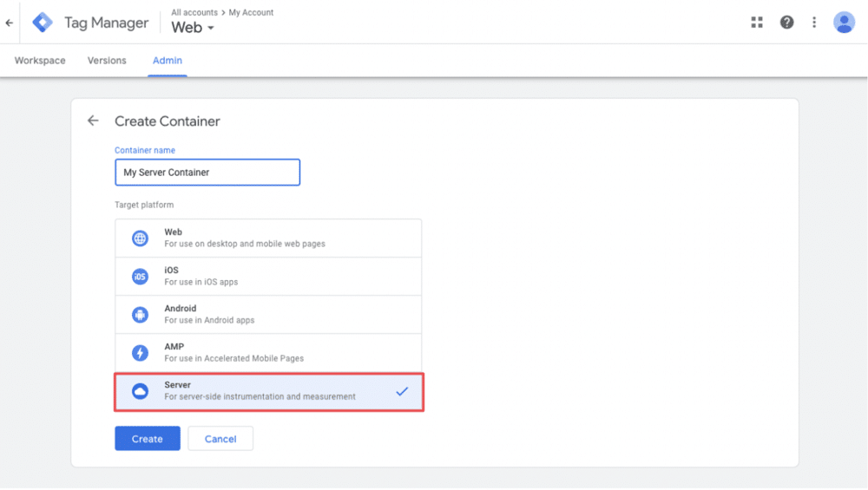Image resolution: width=868 pixels, height=490 pixels.
Task: Open the user account avatar
Action: pyautogui.click(x=844, y=23)
